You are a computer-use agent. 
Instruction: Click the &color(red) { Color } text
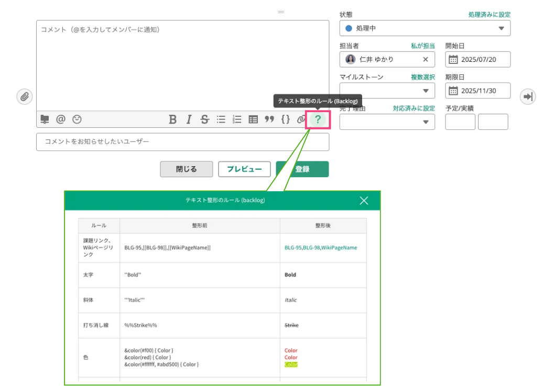148,357
